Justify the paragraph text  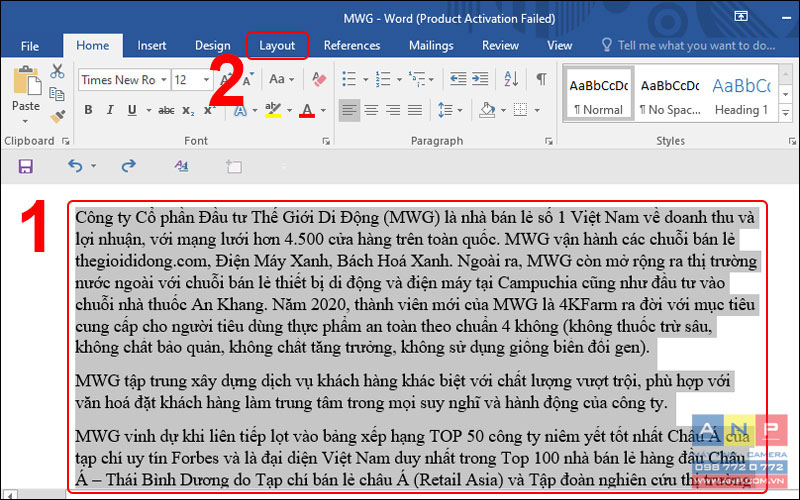point(415,110)
